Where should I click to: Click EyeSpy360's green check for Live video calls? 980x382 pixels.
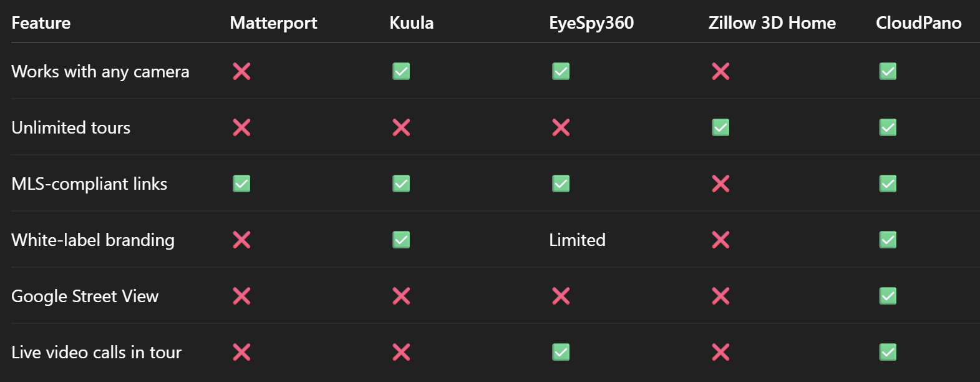[x=561, y=352]
